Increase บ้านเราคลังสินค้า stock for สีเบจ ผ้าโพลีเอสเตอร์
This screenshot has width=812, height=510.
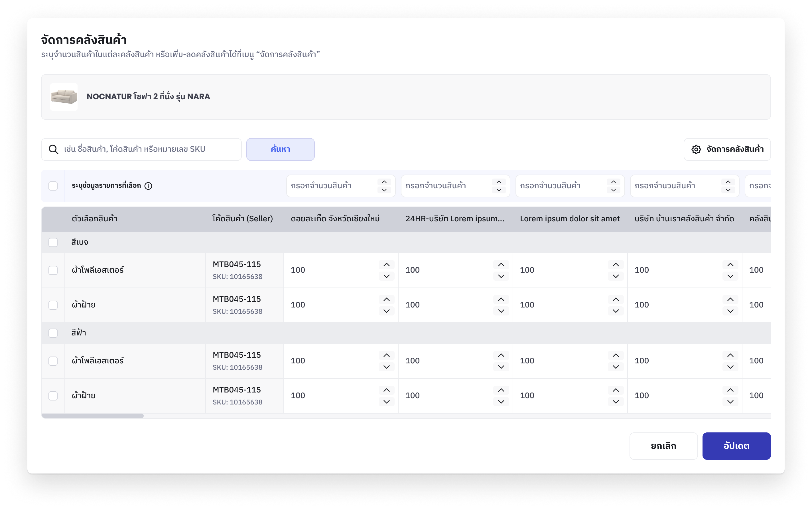pyautogui.click(x=730, y=264)
